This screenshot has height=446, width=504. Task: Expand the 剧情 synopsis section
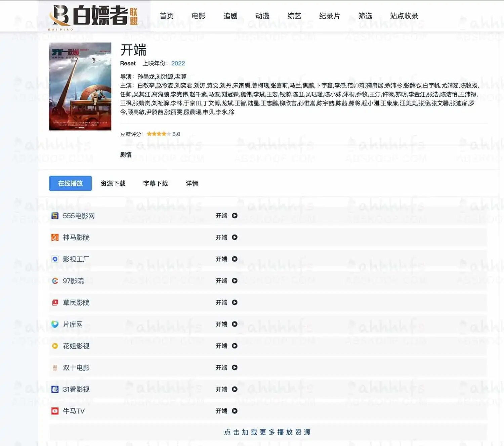click(x=125, y=154)
